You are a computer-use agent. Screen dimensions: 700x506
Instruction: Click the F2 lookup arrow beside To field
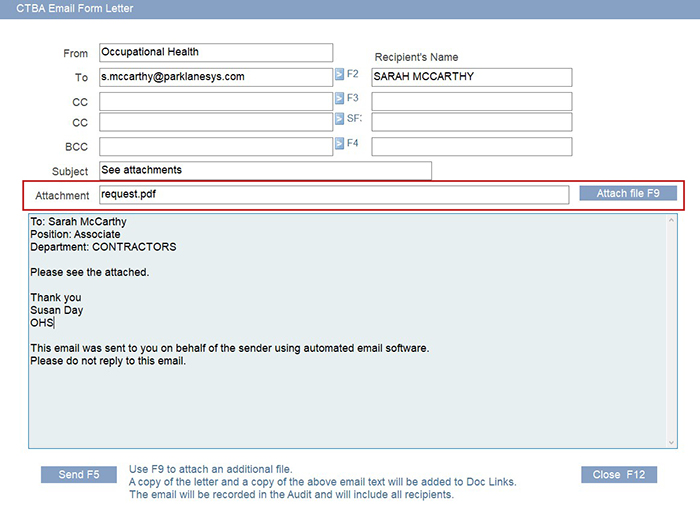click(x=339, y=75)
